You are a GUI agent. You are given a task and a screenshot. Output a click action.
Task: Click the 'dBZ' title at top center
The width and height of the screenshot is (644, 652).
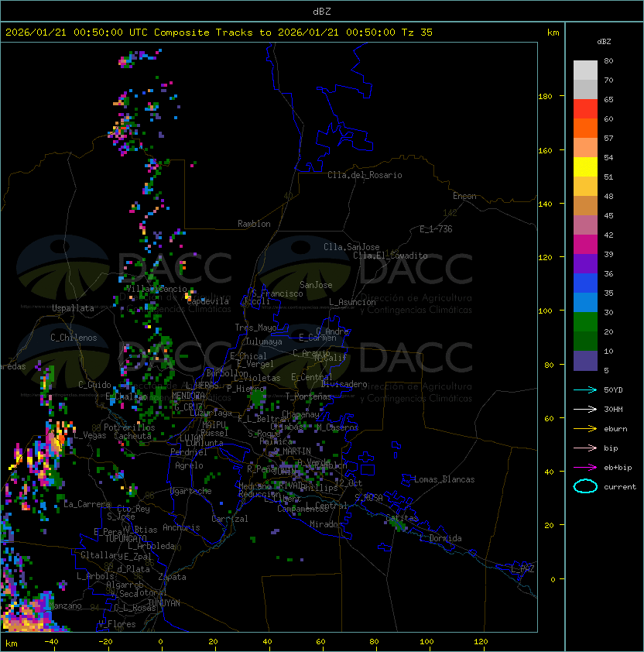coord(322,12)
